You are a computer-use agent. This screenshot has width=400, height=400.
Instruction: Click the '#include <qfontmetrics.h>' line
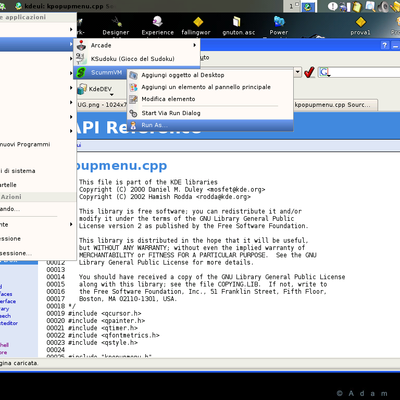114,335
